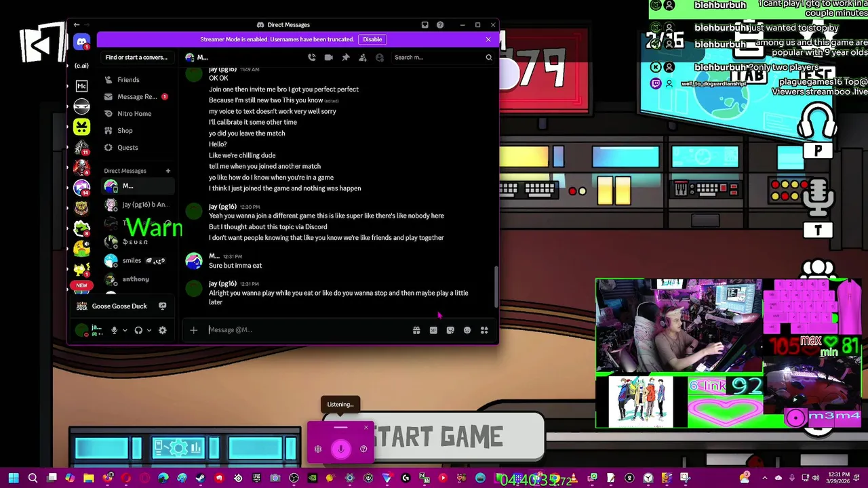Image resolution: width=868 pixels, height=488 pixels.
Task: Start a voice call in DM header
Action: (312, 58)
